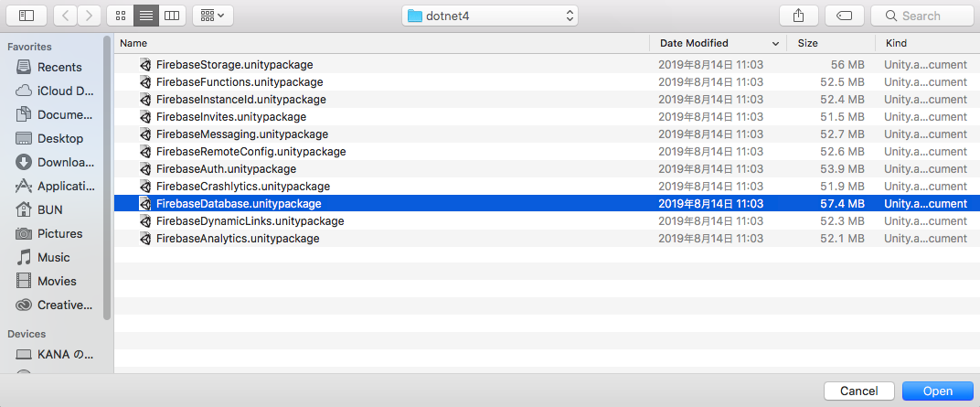Click the 56 MB size value
Screen dimensions: 980x407
847,64
